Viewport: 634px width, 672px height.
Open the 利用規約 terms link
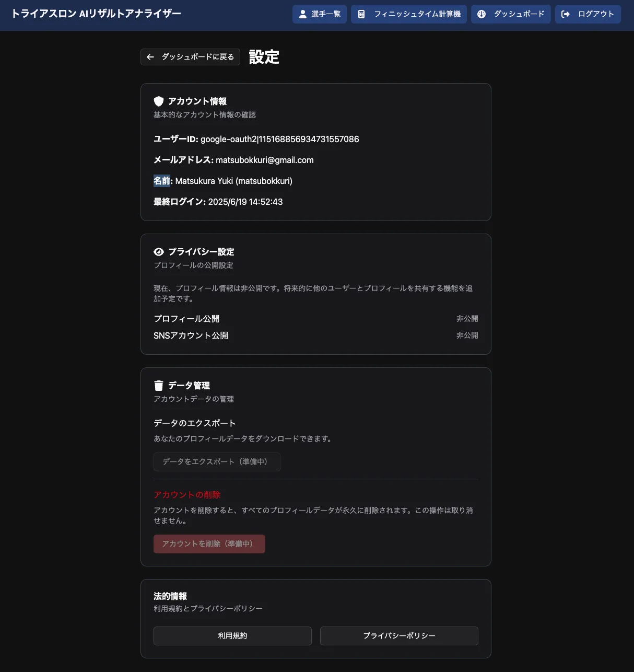coord(232,636)
